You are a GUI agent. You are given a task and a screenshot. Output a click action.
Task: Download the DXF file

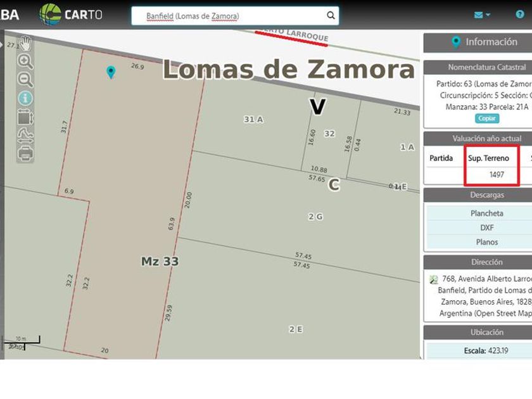coord(486,227)
